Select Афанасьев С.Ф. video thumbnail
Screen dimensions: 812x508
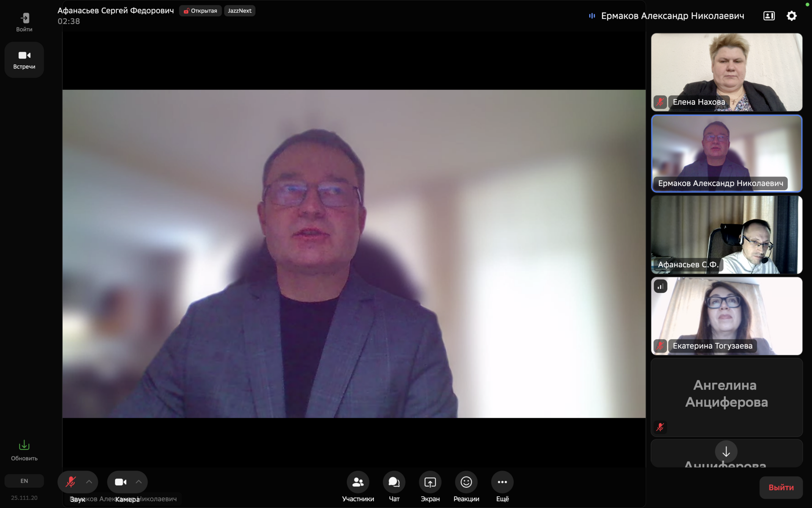(727, 235)
